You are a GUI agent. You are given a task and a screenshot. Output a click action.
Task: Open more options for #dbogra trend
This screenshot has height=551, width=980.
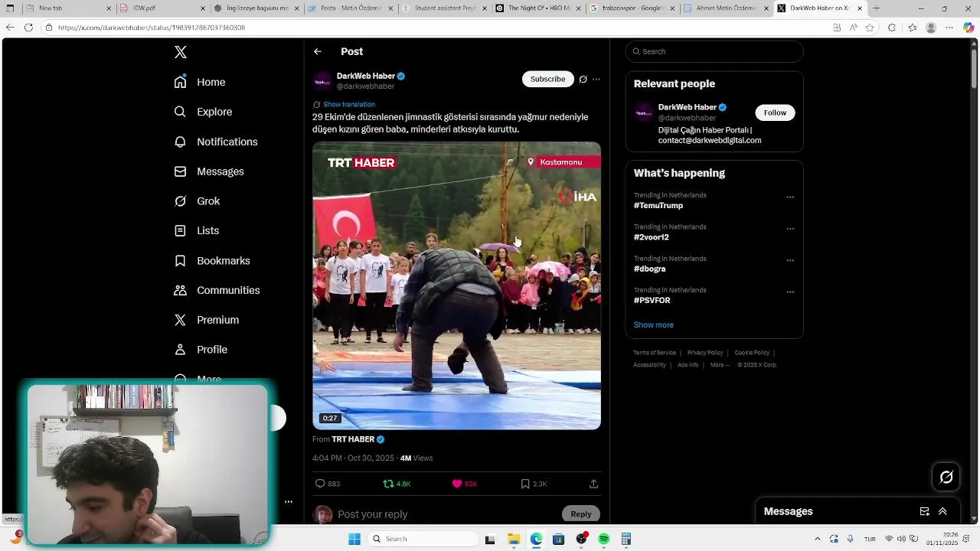[790, 260]
